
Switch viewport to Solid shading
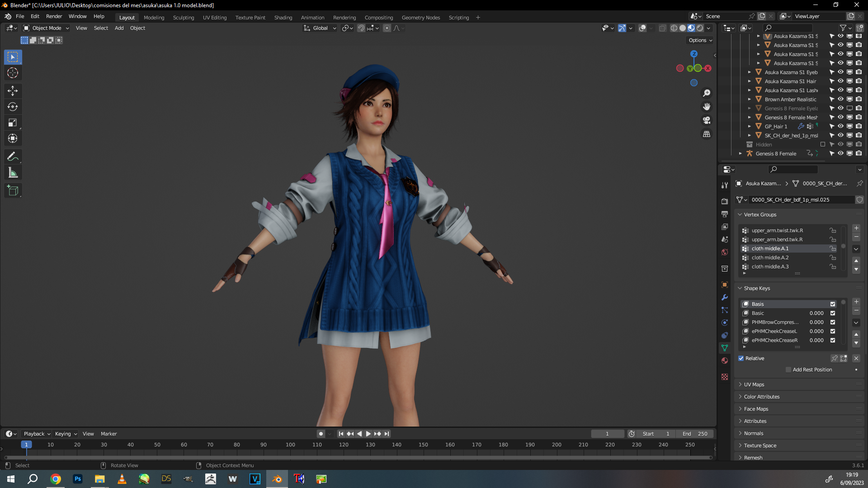[x=683, y=28]
